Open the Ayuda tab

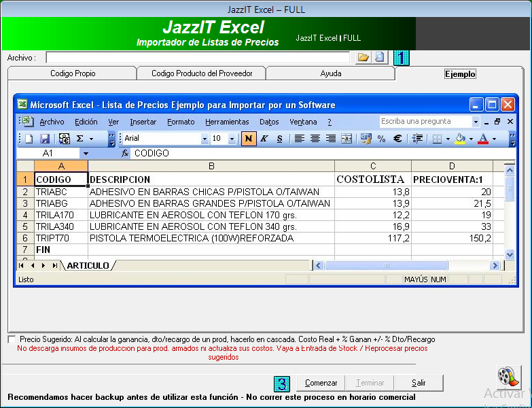coord(330,73)
